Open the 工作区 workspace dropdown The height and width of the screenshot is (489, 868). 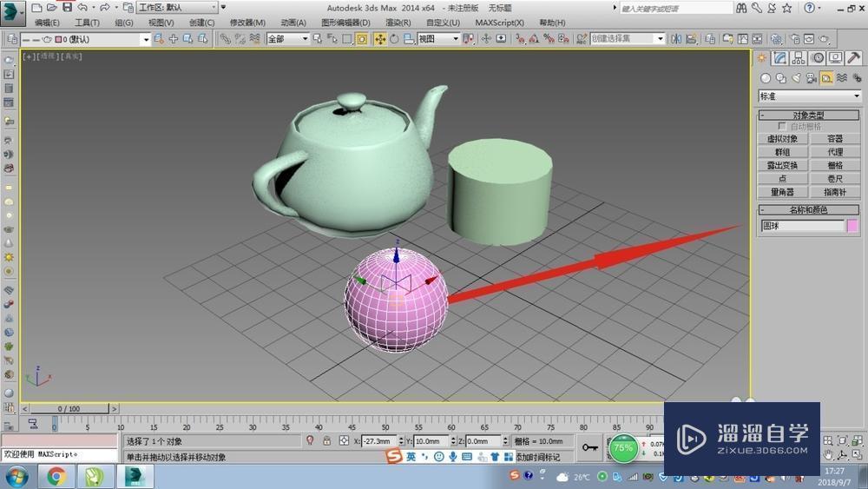coord(177,8)
